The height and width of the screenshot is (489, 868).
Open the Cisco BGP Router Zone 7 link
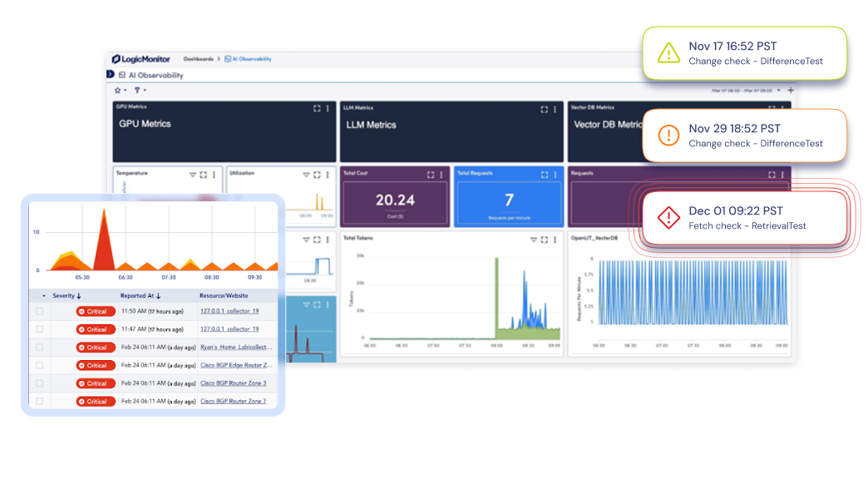point(233,401)
